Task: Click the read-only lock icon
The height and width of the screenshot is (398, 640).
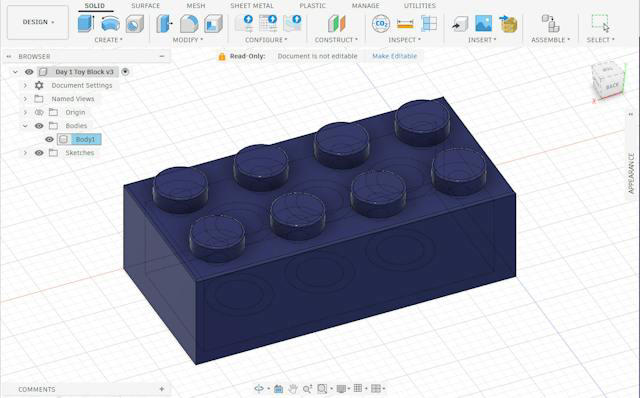Action: 222,56
